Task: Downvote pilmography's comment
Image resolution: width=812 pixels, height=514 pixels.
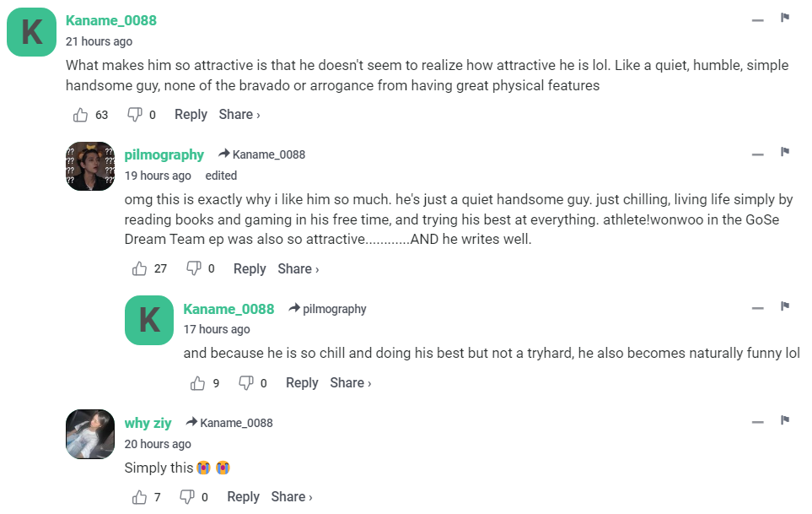Action: pos(193,269)
